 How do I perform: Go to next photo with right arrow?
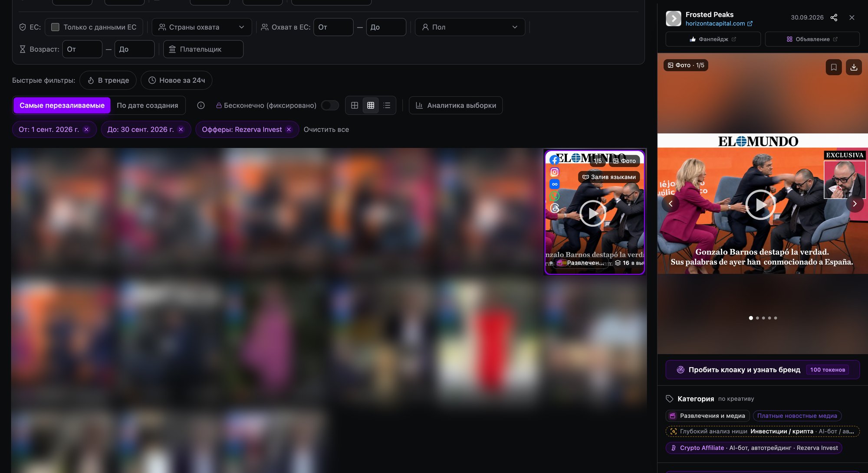click(x=855, y=203)
